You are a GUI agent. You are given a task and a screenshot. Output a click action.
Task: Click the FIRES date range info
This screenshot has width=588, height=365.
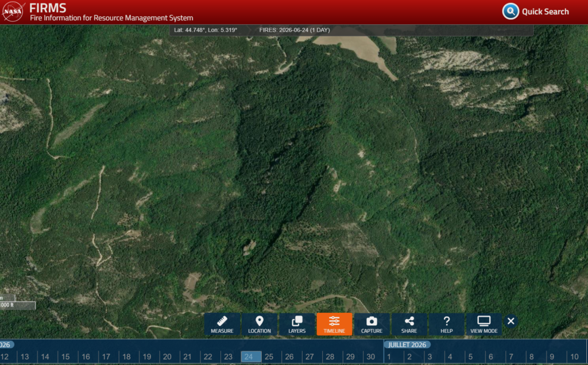[x=295, y=30]
